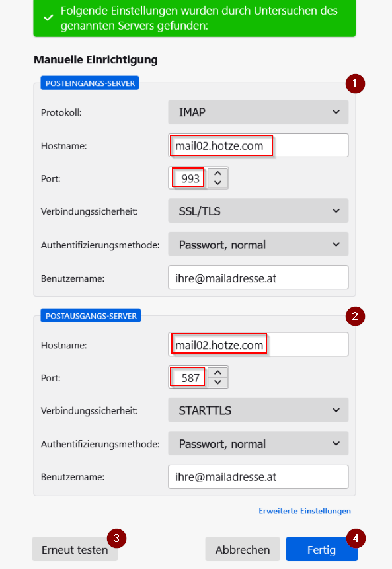Click the Erneut testen button
The image size is (392, 569).
(75, 549)
